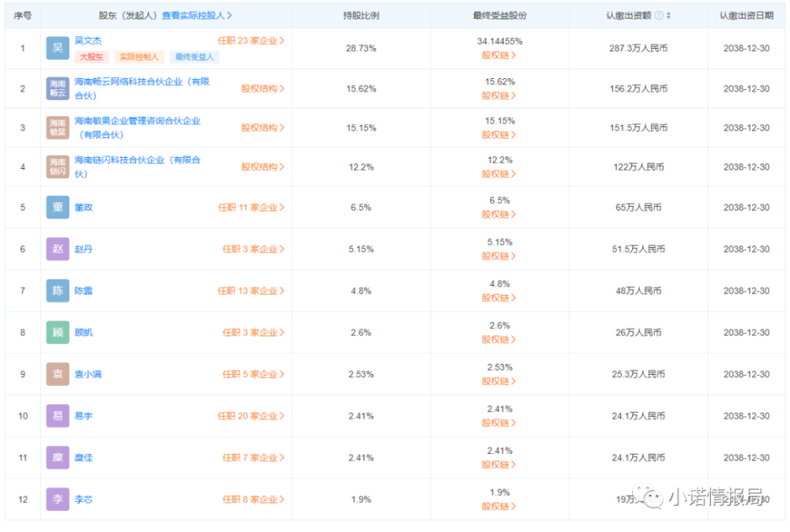Open 任职 20 家企业 for 易宇
Viewport: 790px width, 532px height.
[x=251, y=416]
